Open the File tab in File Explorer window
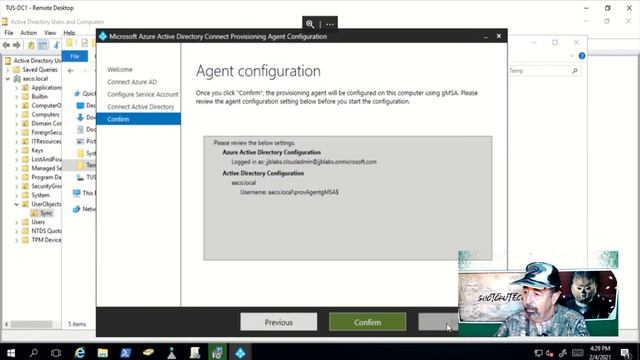The image size is (640, 360). tap(75, 56)
